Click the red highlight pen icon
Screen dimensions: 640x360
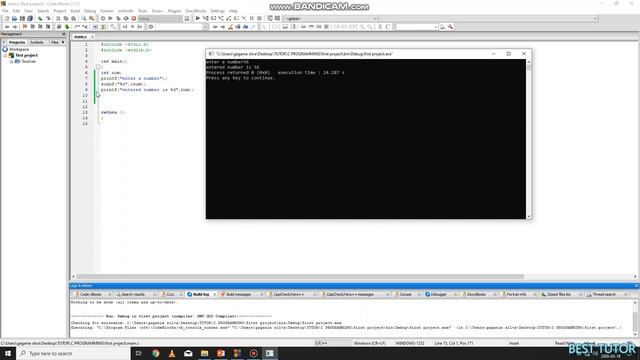click(x=231, y=27)
